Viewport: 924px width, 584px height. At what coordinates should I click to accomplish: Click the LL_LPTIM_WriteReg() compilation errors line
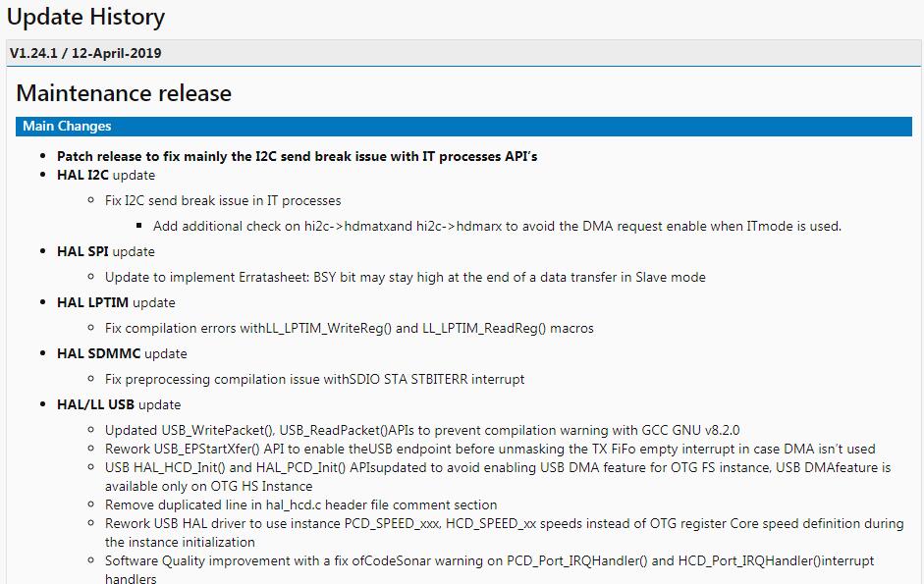[349, 328]
